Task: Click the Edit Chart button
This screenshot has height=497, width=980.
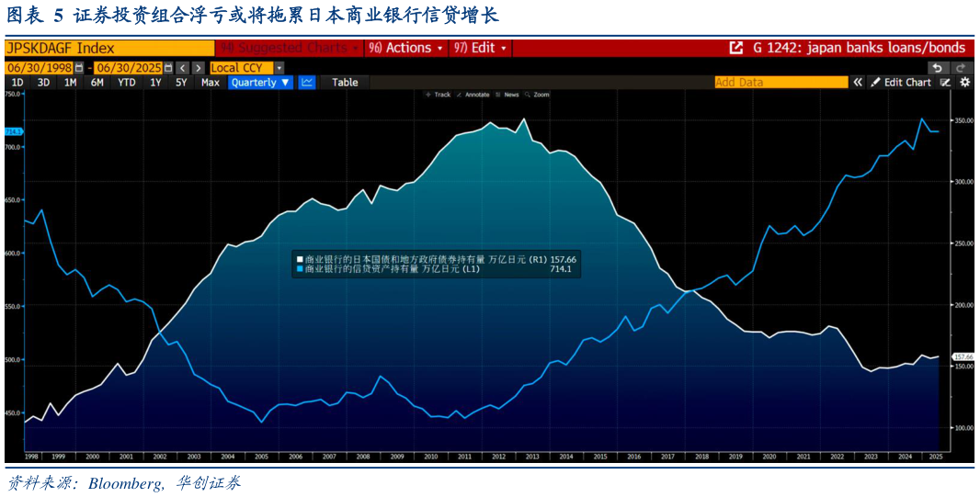Action: [901, 83]
